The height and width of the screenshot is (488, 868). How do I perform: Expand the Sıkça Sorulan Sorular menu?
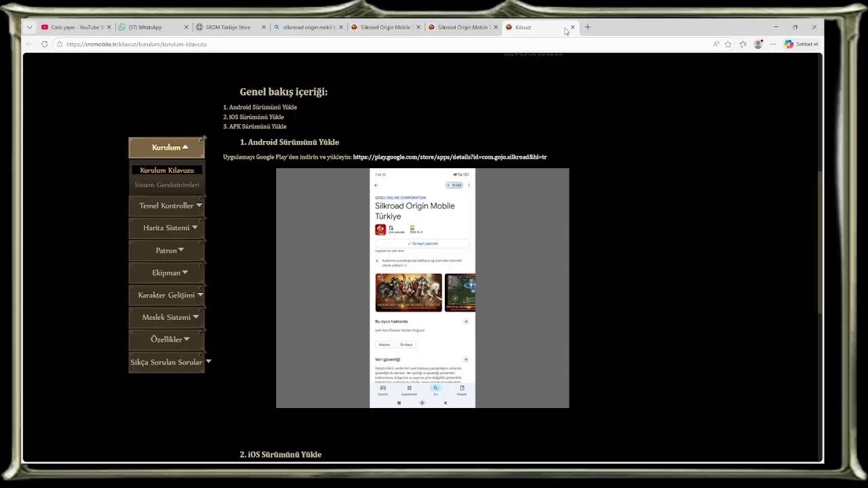point(167,362)
